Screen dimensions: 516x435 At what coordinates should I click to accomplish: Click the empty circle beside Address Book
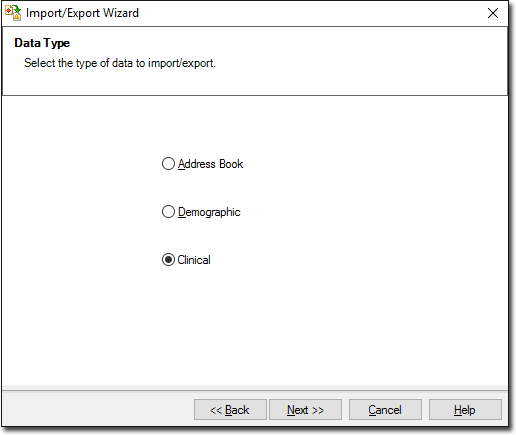[x=168, y=164]
